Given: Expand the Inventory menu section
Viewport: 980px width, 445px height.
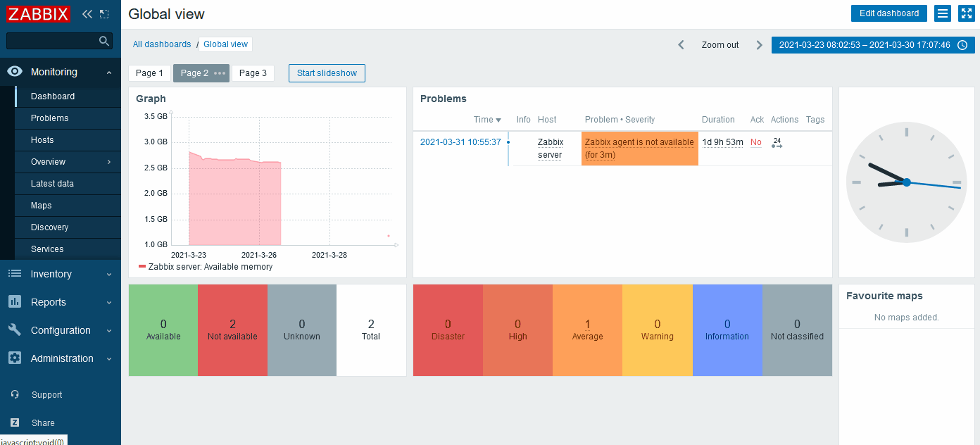Looking at the screenshot, I should pos(109,275).
